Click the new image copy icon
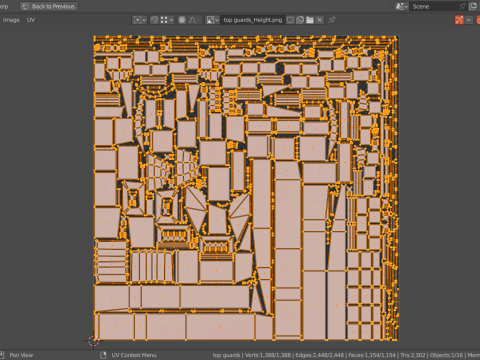480x360 pixels. click(x=300, y=20)
